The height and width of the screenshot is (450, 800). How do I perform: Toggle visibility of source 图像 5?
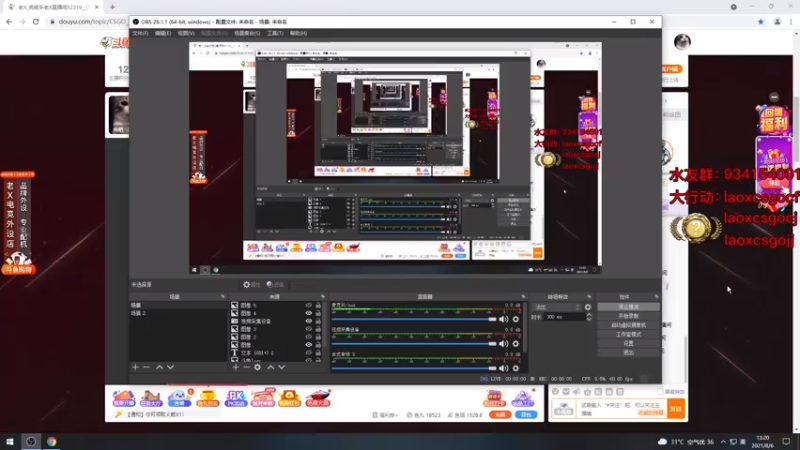[308, 305]
